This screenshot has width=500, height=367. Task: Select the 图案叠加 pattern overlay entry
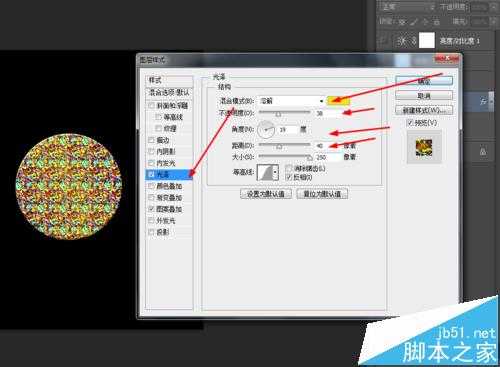pos(169,209)
